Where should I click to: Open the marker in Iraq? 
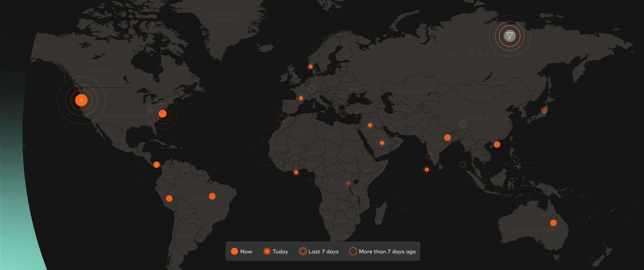pyautogui.click(x=370, y=125)
